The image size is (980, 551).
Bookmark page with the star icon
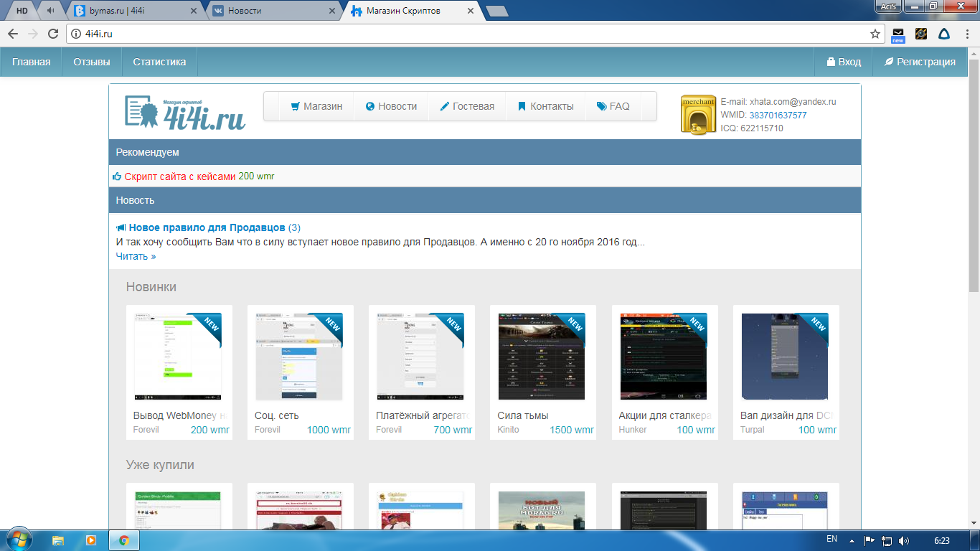[875, 34]
